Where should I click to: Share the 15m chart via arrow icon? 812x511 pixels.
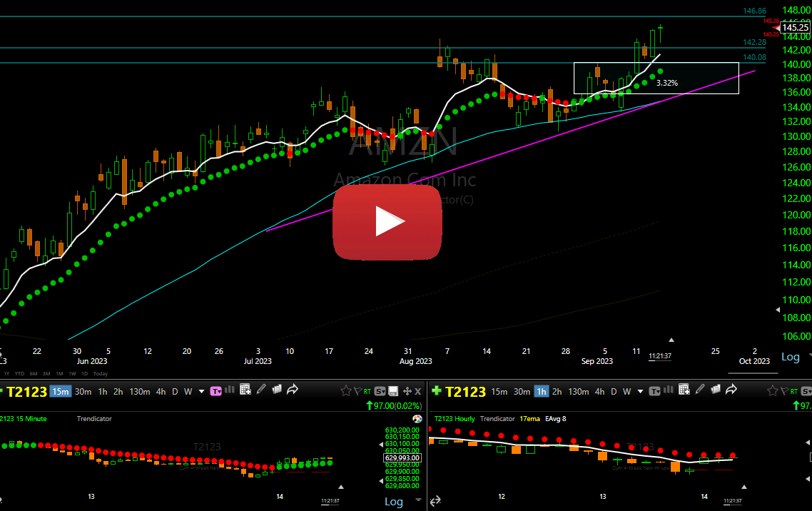pos(293,390)
